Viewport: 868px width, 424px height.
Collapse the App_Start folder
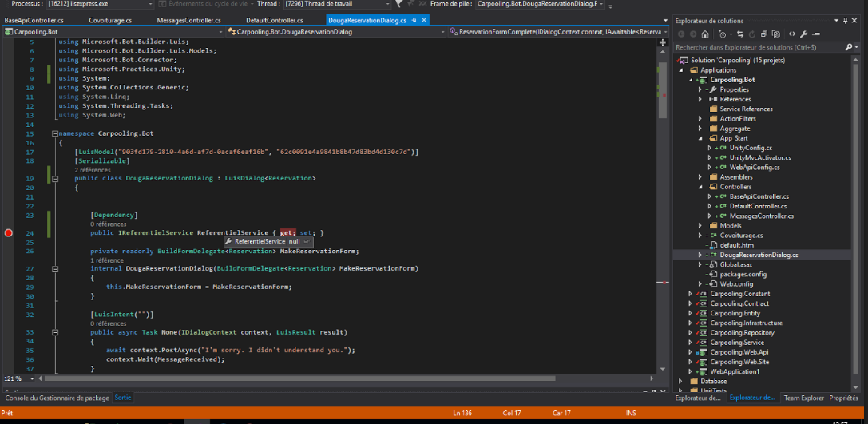tap(700, 138)
